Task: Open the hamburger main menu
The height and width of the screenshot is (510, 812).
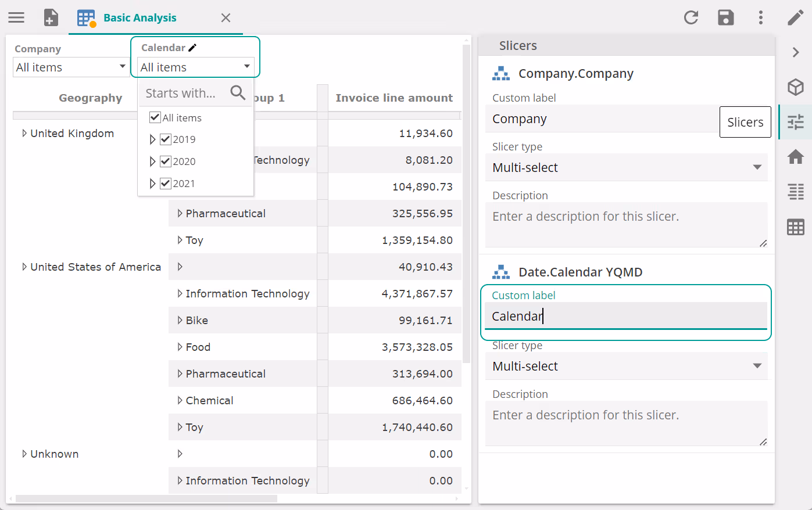Action: (x=16, y=17)
